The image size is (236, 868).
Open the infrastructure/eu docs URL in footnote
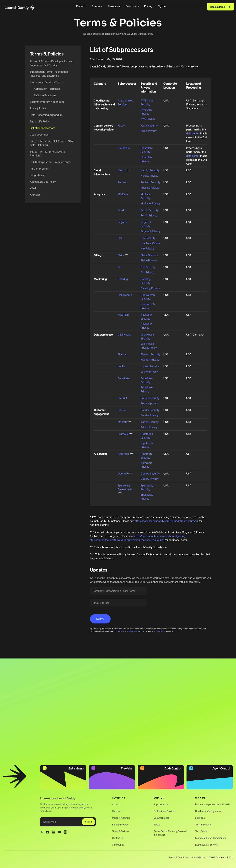pyautogui.click(x=166, y=521)
